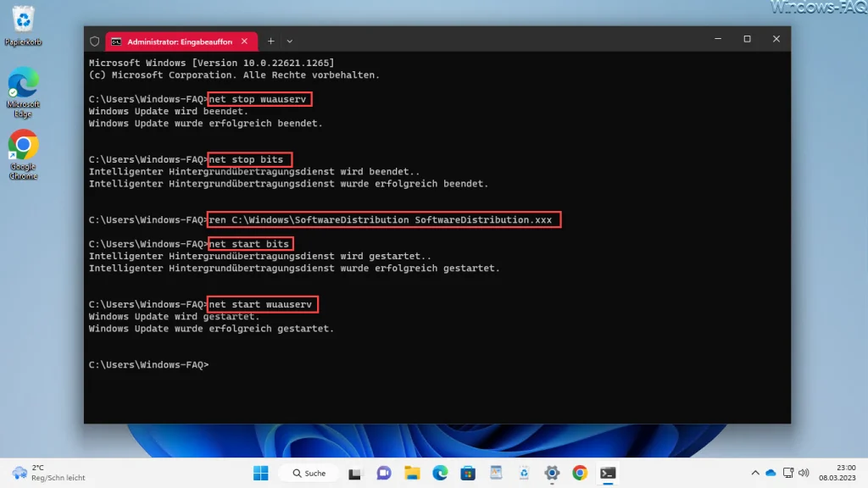Viewport: 868px width, 488px height.
Task: Open the Chat app on the taskbar
Action: [x=384, y=473]
